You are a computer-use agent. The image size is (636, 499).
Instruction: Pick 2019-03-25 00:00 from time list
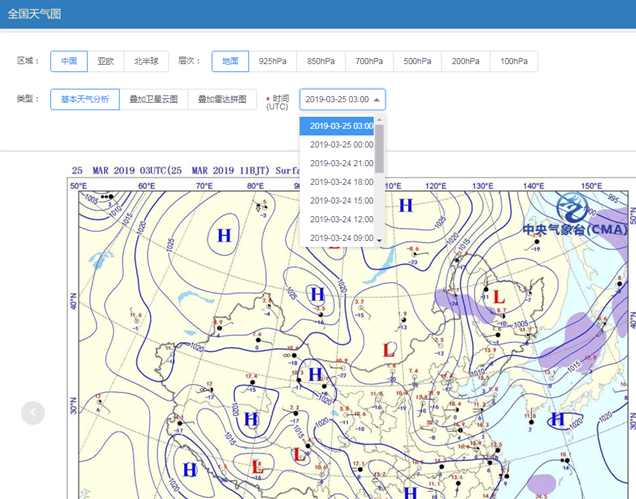click(x=341, y=145)
